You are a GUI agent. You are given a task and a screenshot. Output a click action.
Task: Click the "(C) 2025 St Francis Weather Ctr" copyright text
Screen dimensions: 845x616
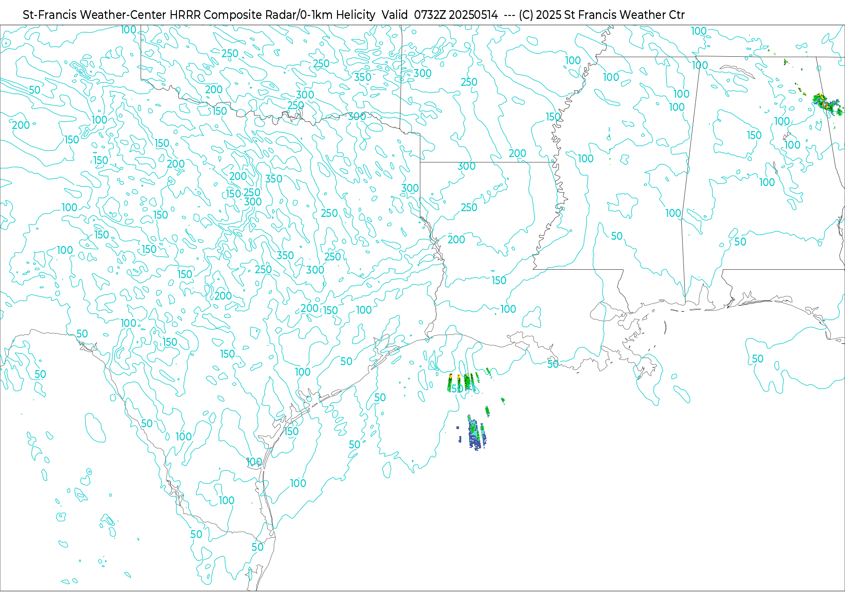pos(602,15)
